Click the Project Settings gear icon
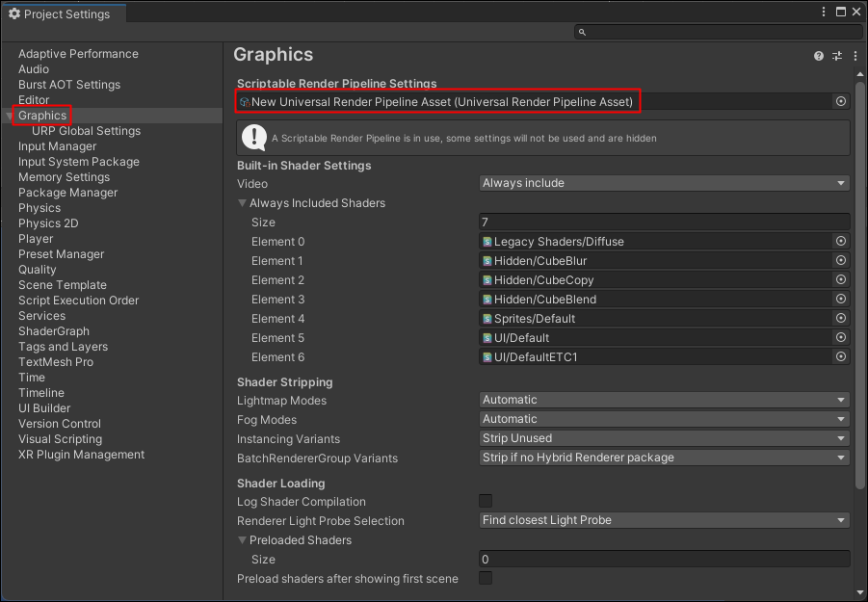Screen dimensions: 868x602 14,13
